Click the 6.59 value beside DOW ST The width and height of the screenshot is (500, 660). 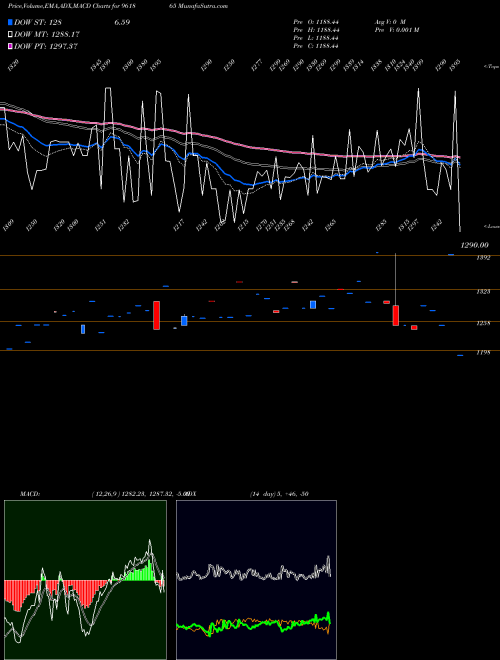coord(122,23)
